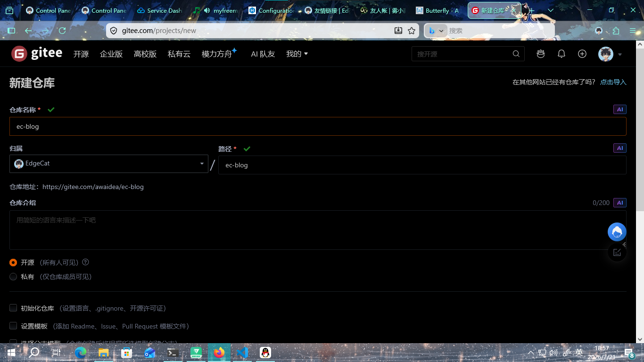Click the AI button beside repository description
The image size is (644, 362).
pyautogui.click(x=620, y=203)
